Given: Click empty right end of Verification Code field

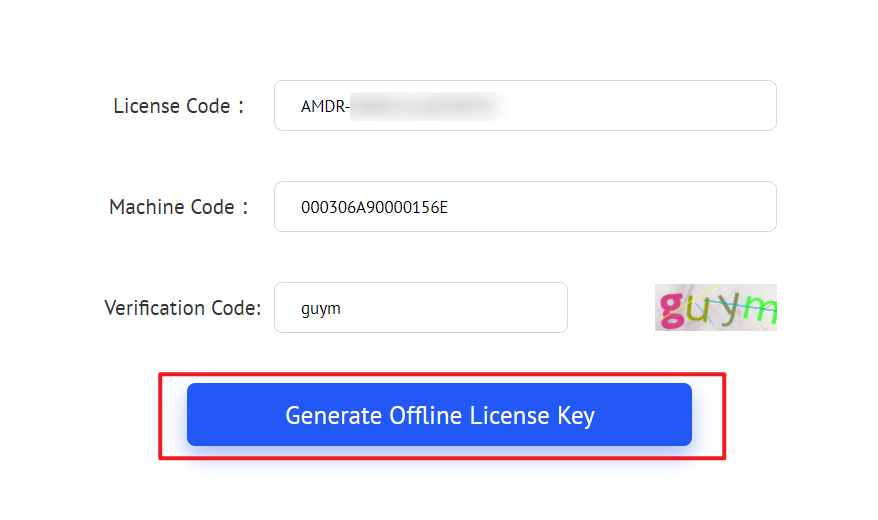Looking at the screenshot, I should click(x=530, y=308).
